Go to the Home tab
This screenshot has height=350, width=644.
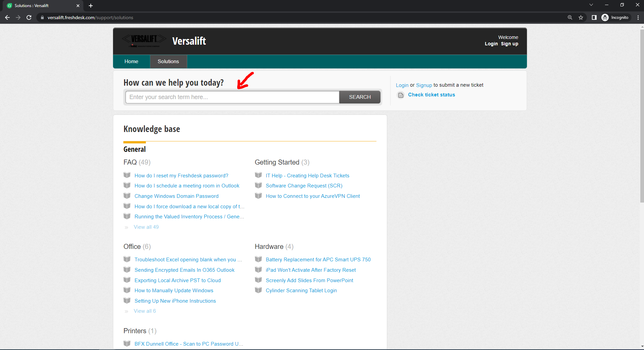click(x=131, y=61)
